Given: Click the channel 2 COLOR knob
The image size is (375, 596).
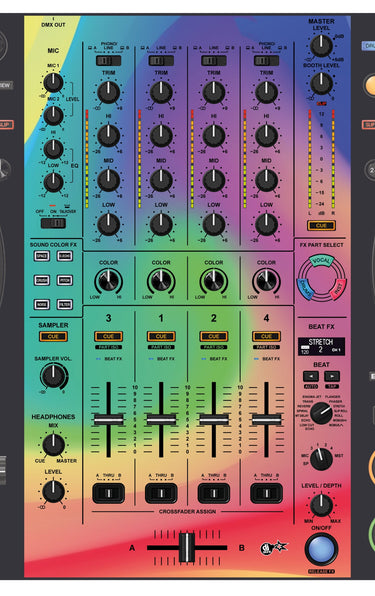Looking at the screenshot, I should click(x=214, y=282).
